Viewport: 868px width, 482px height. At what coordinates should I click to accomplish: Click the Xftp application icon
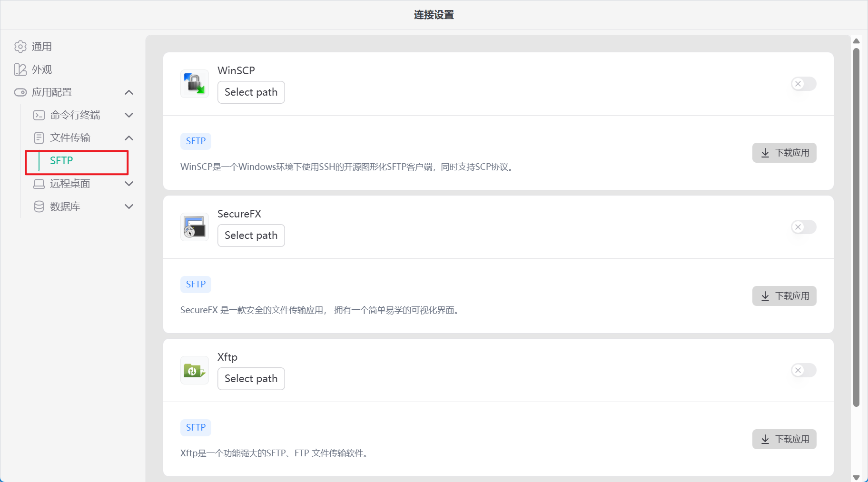click(194, 370)
